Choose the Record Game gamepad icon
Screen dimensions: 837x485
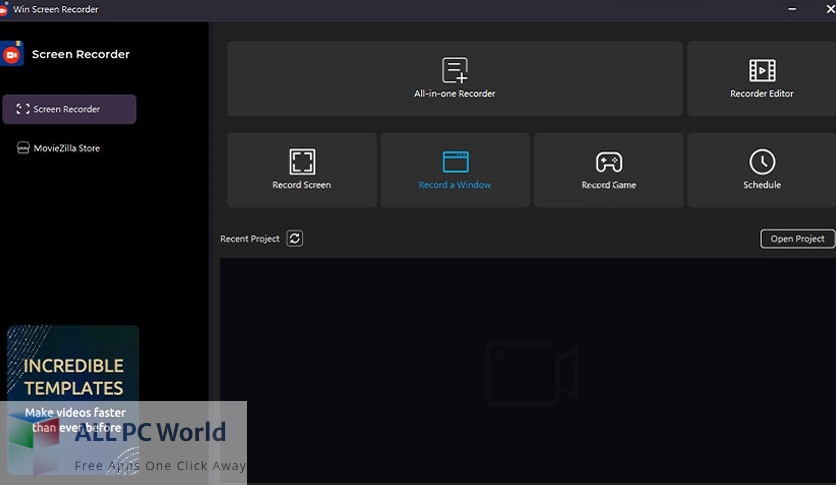coord(609,162)
